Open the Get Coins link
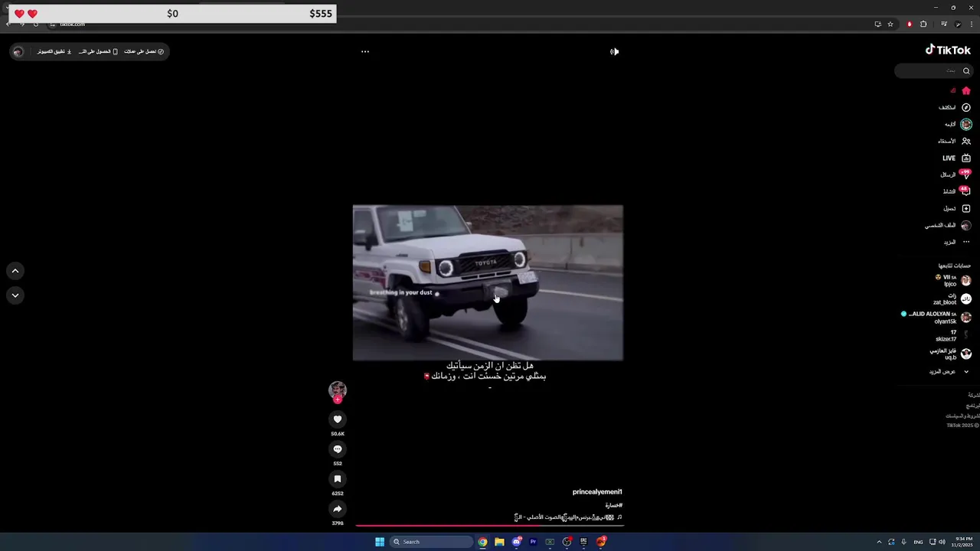This screenshot has width=980, height=551. (144, 51)
